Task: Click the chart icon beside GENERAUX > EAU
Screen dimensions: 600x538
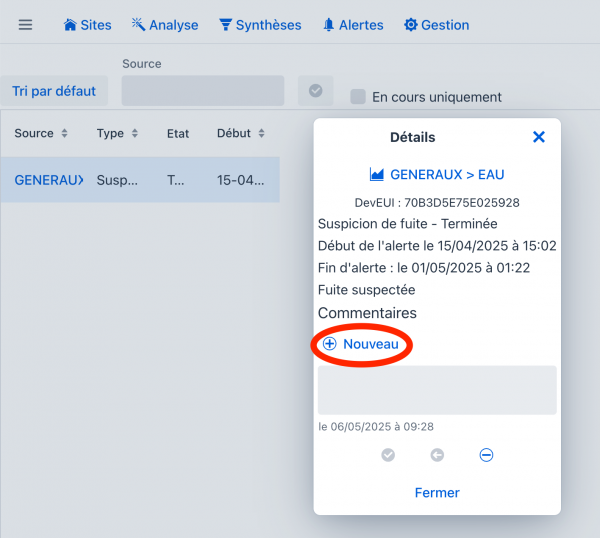Action: coord(377,174)
